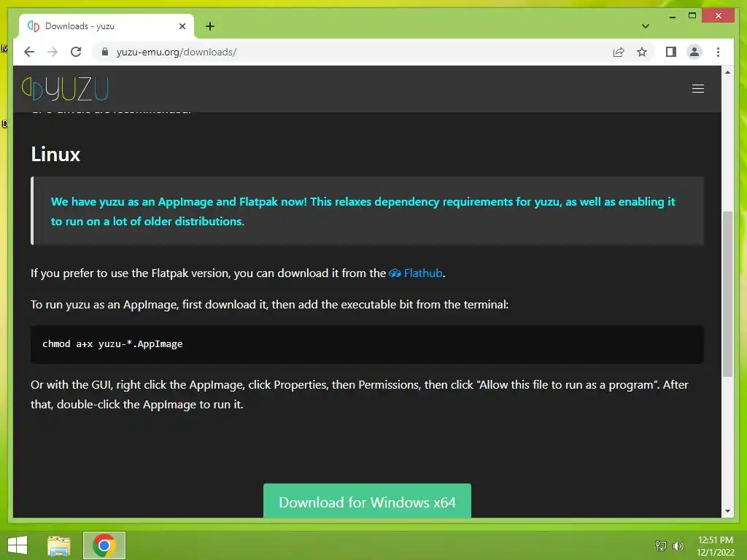Open the volume icon in system tray
This screenshot has width=747, height=560.
pyautogui.click(x=678, y=545)
